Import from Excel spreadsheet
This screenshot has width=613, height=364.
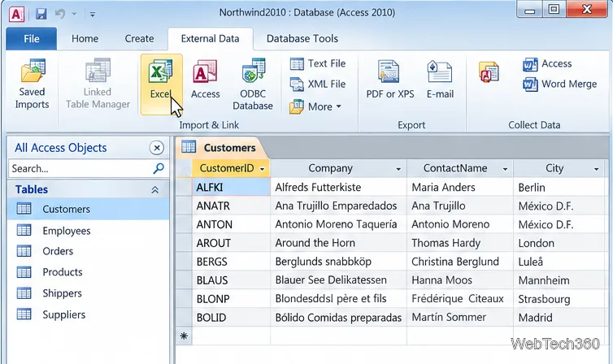coord(161,84)
